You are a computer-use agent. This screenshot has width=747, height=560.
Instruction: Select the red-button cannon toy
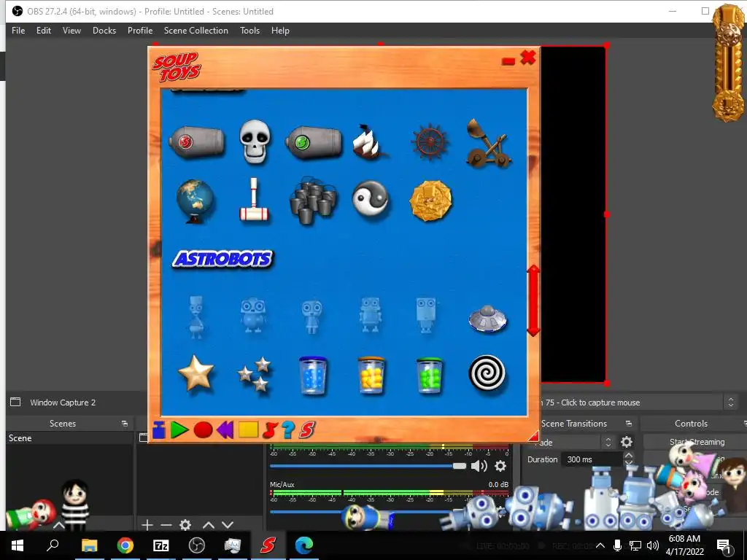196,141
